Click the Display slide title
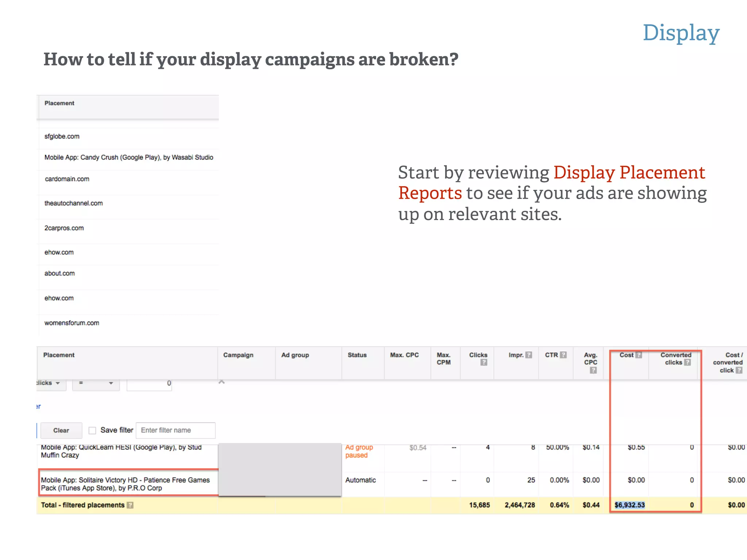Viewport: 747px width, 560px height. point(681,33)
